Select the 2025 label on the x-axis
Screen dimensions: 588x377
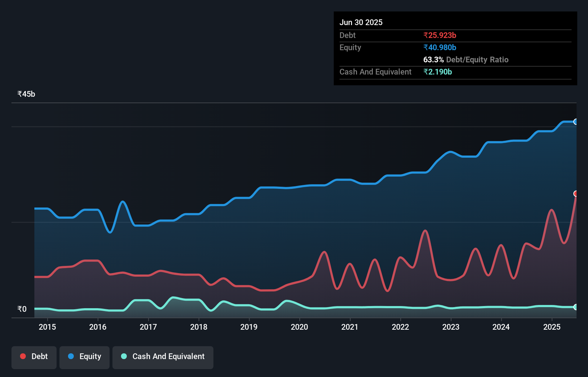point(552,327)
